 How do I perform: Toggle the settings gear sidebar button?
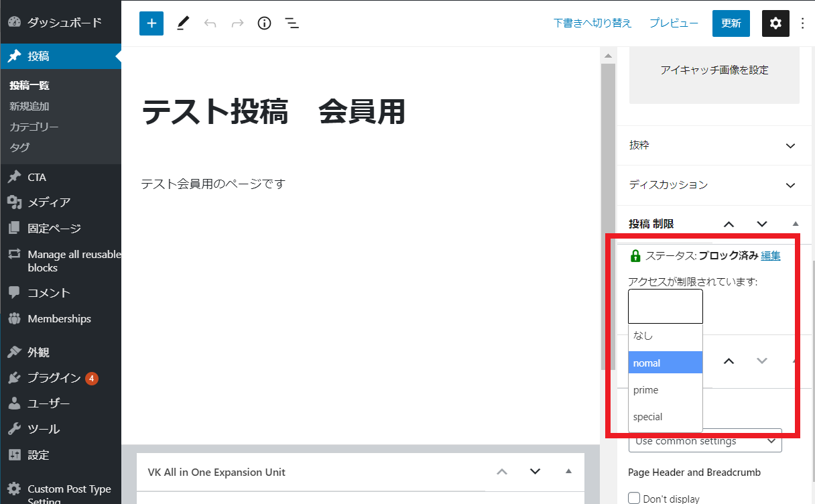tap(775, 23)
